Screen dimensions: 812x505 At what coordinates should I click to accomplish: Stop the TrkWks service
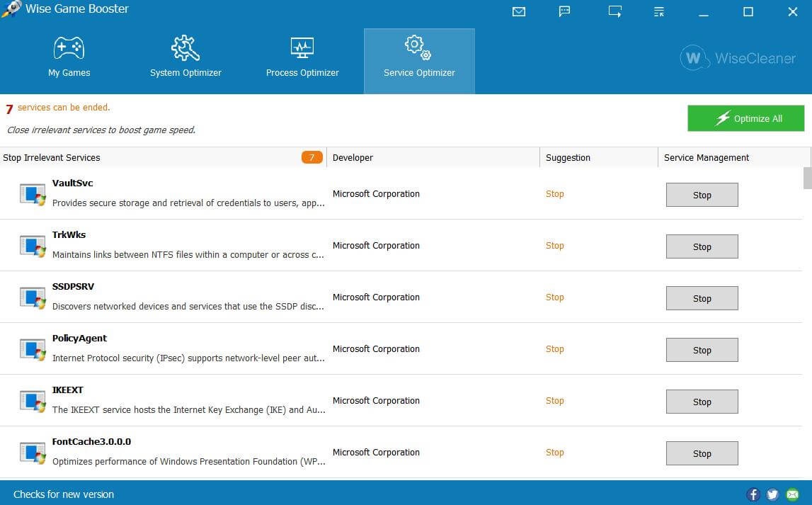[x=702, y=246]
